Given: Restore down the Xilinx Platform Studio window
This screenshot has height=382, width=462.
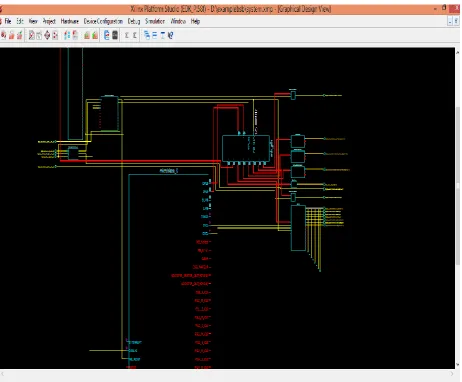Looking at the screenshot, I should [444, 8].
